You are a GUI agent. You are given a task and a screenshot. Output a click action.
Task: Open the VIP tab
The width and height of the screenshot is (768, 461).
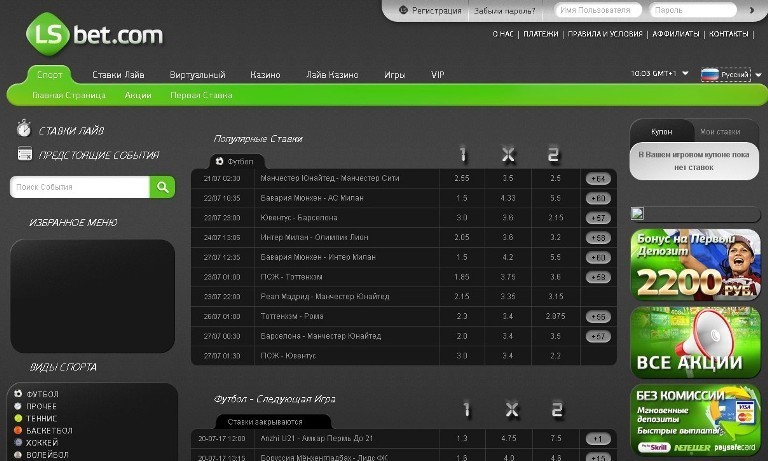[437, 74]
